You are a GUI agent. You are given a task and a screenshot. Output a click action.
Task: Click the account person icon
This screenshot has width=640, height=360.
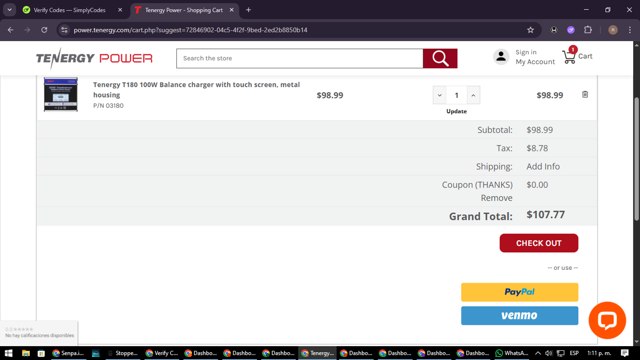click(501, 56)
